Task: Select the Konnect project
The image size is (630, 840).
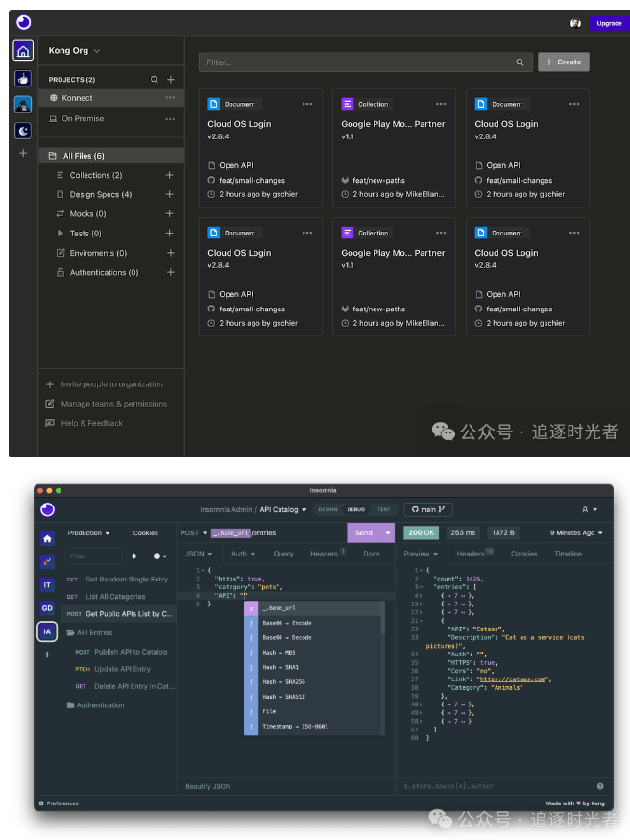Action: coord(111,98)
